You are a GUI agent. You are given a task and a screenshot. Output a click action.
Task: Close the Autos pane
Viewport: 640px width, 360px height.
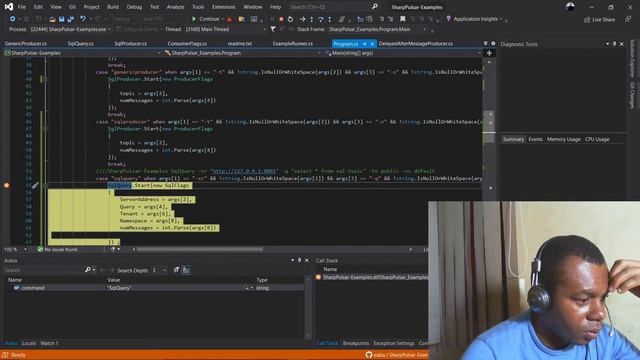coord(307,260)
